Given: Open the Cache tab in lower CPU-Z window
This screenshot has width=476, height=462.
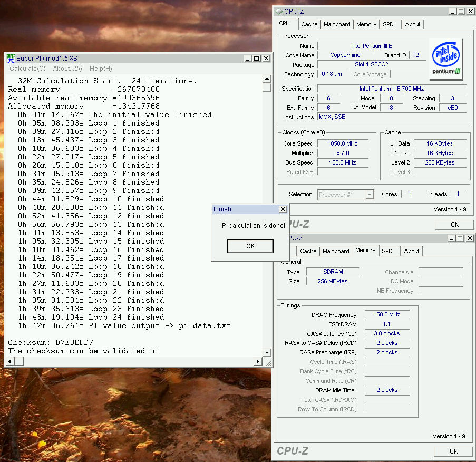Looking at the screenshot, I should tap(308, 251).
